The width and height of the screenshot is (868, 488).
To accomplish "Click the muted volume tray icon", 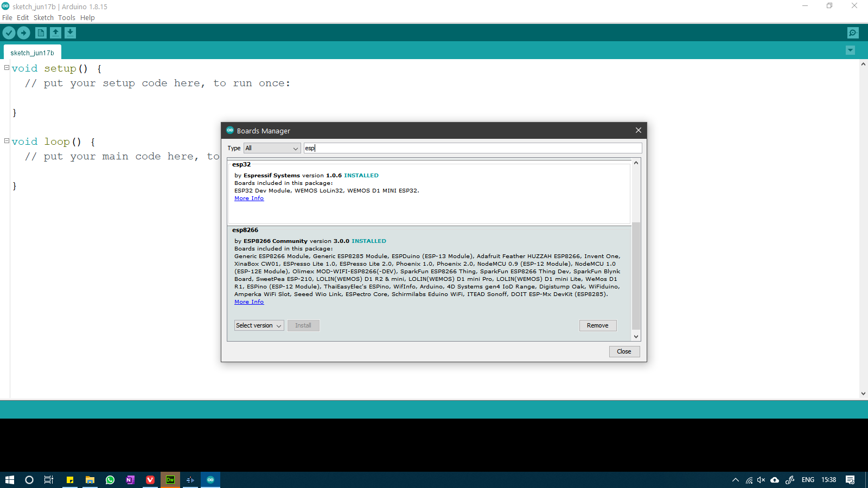I will [761, 480].
